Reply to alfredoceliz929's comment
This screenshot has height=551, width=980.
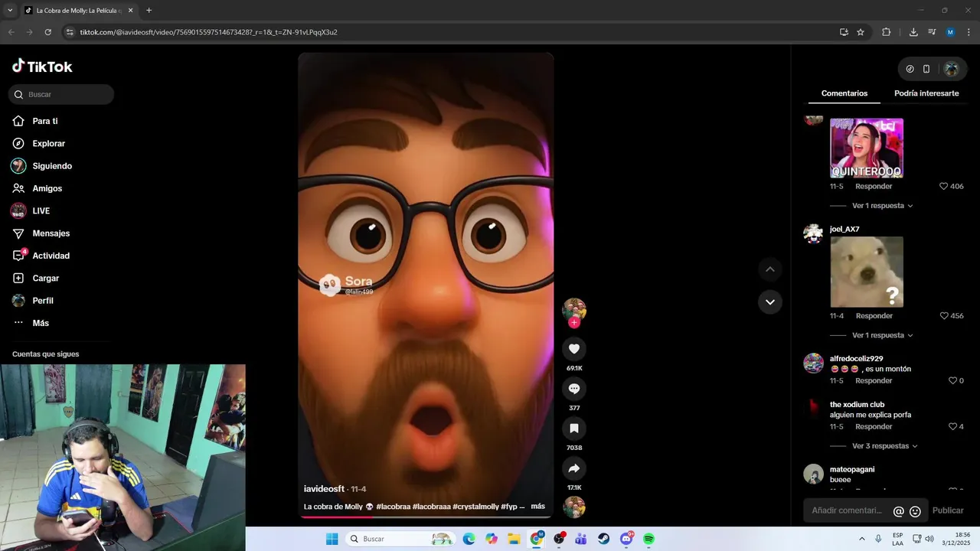(874, 380)
